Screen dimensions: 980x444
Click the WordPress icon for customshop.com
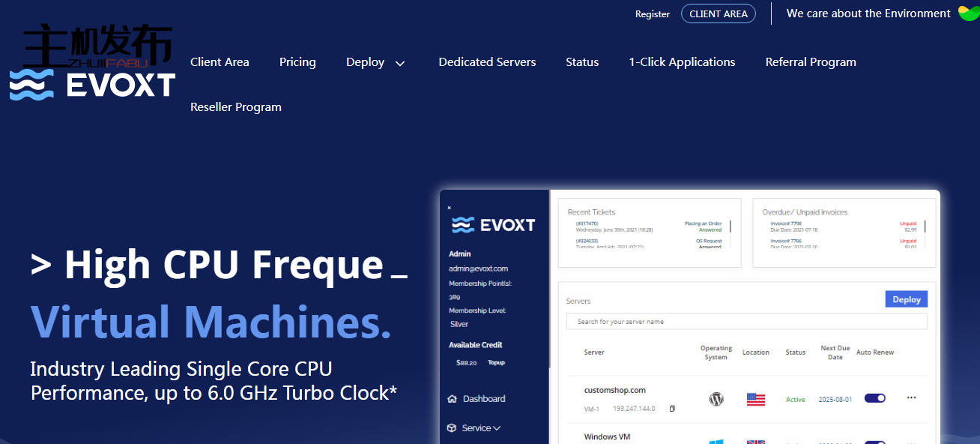click(x=716, y=399)
